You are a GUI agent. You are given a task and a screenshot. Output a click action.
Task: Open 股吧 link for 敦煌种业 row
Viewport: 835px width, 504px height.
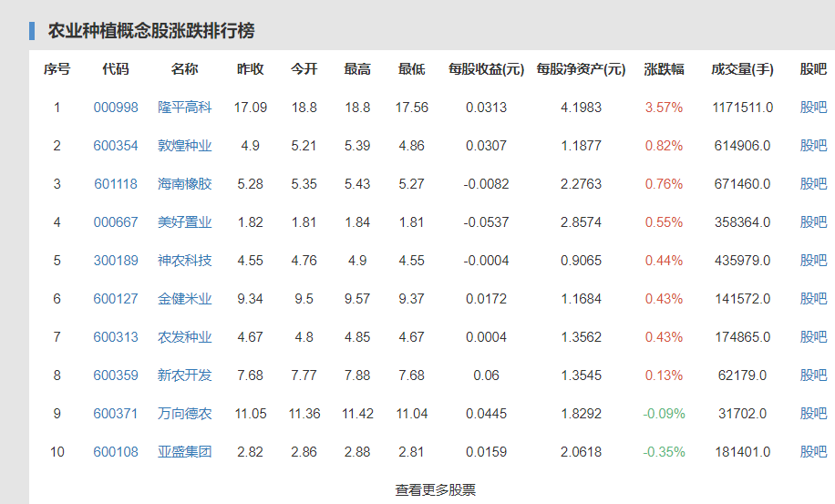[813, 146]
